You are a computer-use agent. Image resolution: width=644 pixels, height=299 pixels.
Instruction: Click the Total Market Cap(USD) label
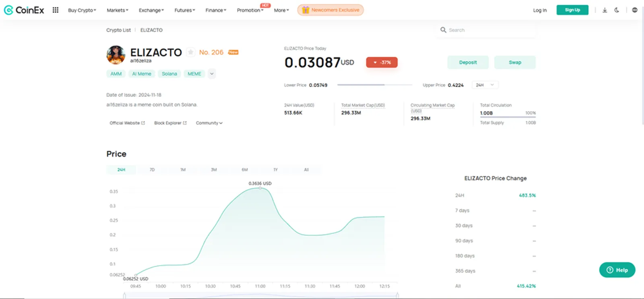click(x=363, y=105)
